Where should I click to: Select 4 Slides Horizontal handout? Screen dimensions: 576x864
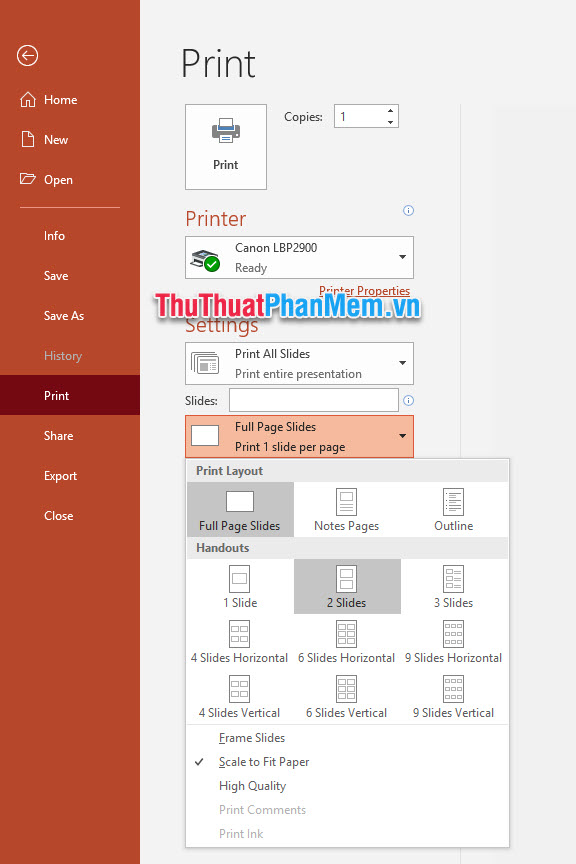click(240, 642)
